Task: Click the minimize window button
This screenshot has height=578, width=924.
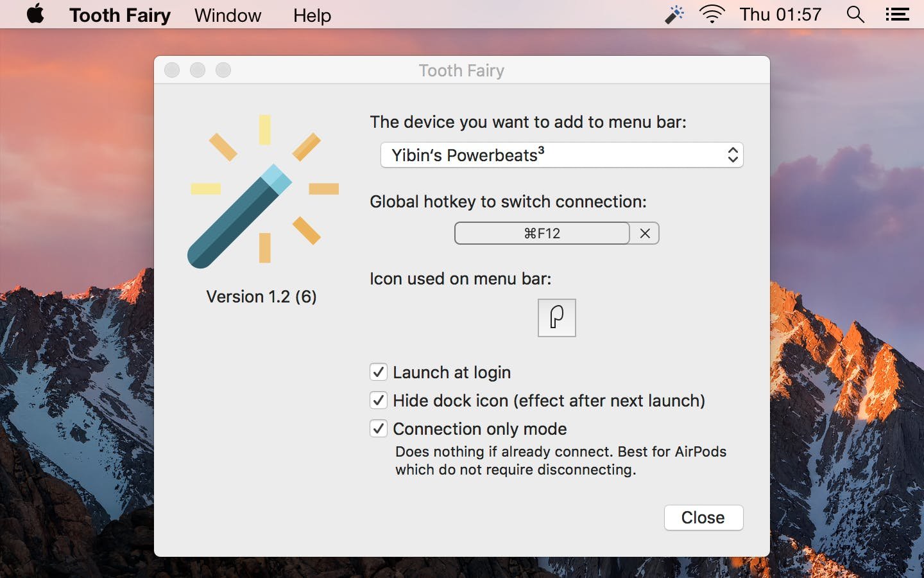Action: pyautogui.click(x=198, y=70)
